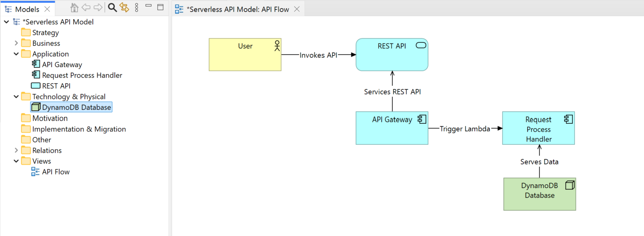
Task: Click the Back arrow in Models toolbar
Action: point(86,7)
